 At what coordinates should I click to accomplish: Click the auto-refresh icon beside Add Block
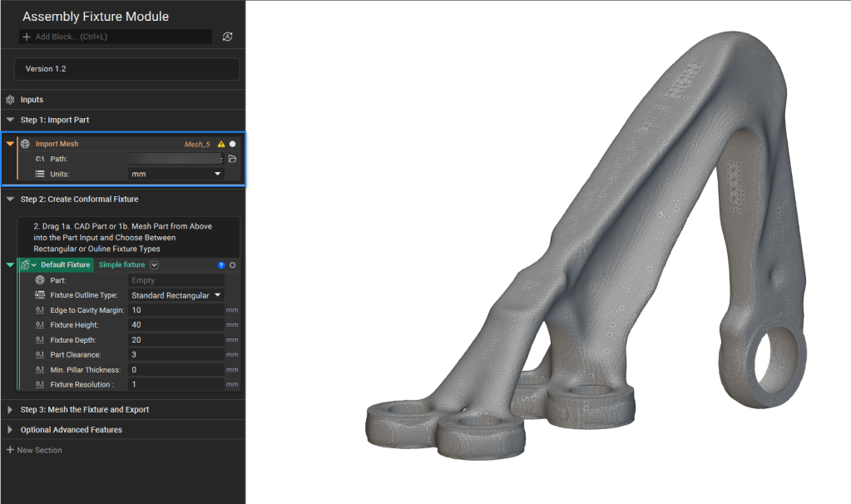(228, 37)
